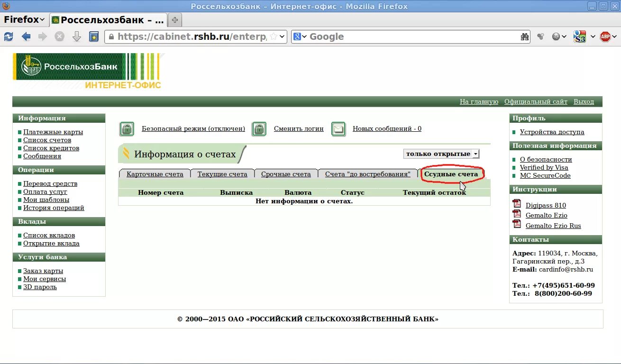
Task: Open the Официальный сайт link
Action: [536, 101]
